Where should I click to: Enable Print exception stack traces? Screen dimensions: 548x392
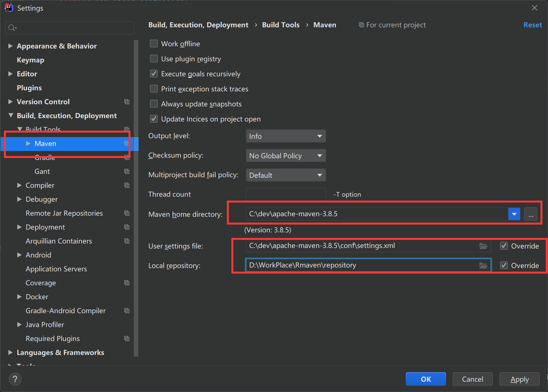[154, 89]
